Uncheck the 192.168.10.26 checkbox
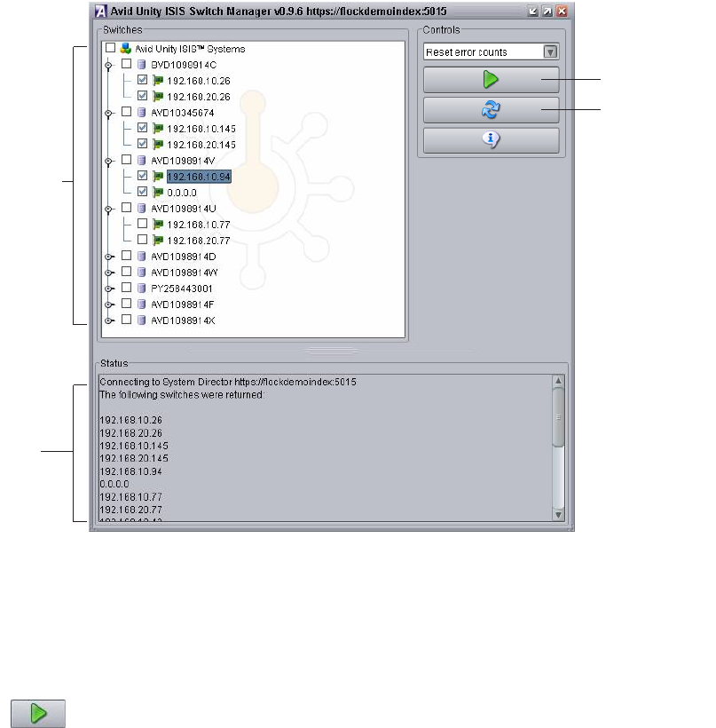 (x=143, y=80)
